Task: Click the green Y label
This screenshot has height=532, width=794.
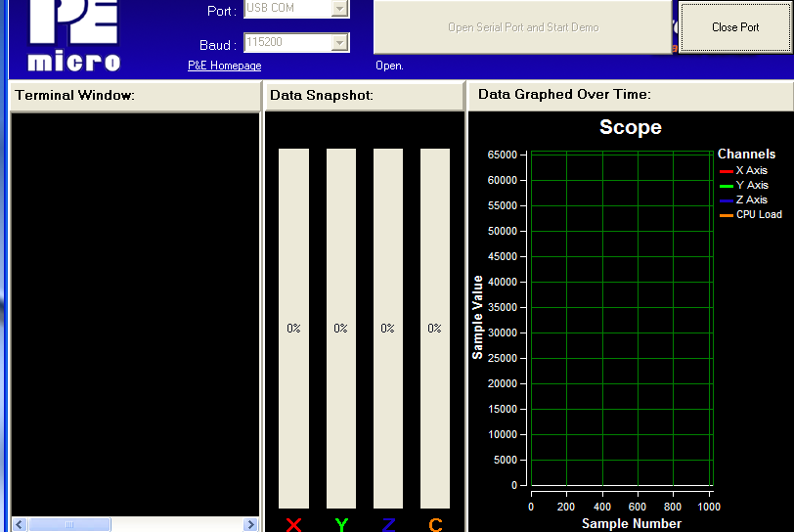Action: 341,525
